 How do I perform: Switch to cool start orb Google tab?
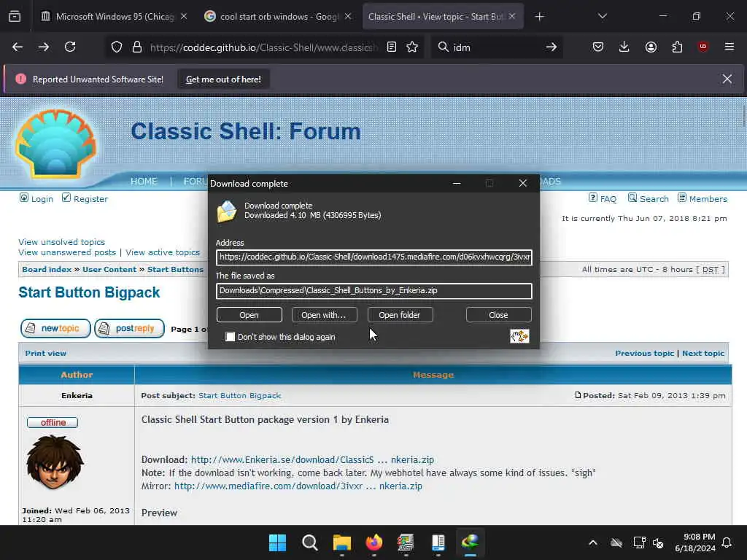coord(278,17)
